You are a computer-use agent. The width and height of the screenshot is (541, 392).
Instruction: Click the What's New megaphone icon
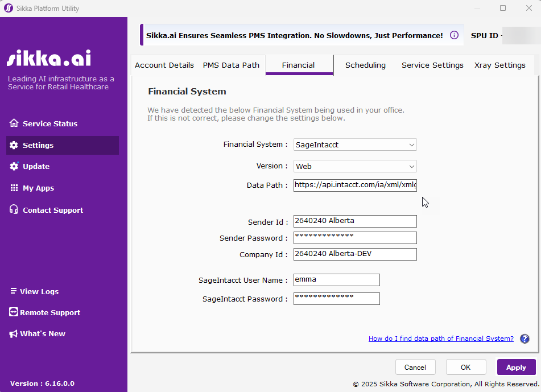pyautogui.click(x=14, y=333)
